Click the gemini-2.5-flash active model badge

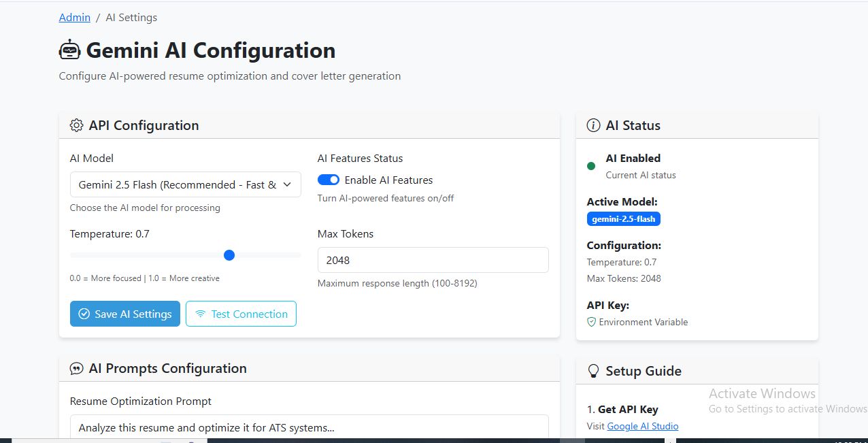click(623, 219)
